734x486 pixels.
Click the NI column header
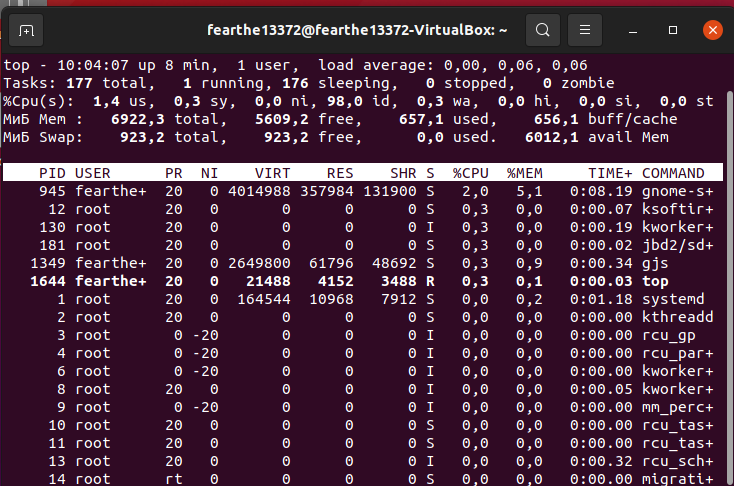pyautogui.click(x=210, y=173)
